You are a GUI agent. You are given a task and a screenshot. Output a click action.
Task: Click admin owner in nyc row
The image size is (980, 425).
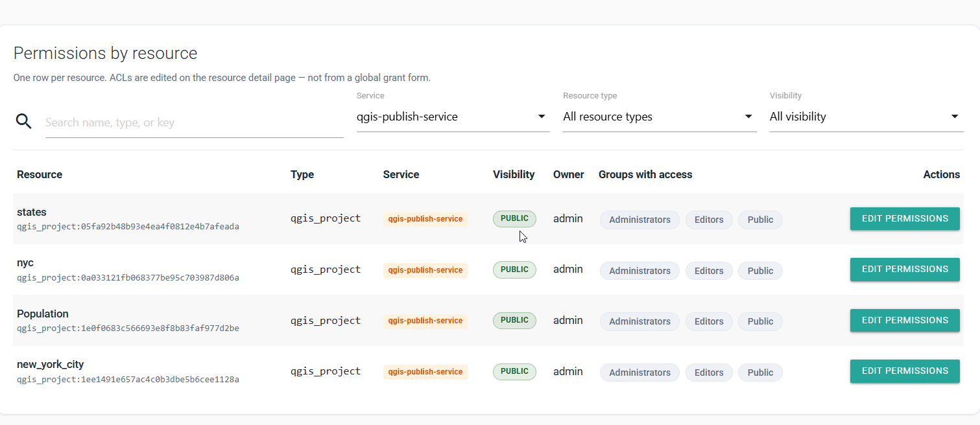(568, 269)
